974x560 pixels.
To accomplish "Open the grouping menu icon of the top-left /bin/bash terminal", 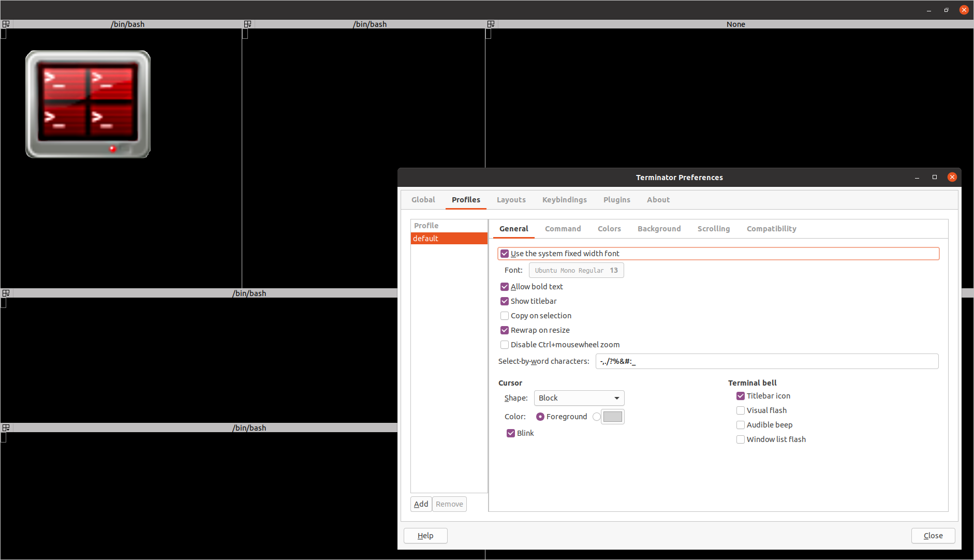I will pos(6,24).
